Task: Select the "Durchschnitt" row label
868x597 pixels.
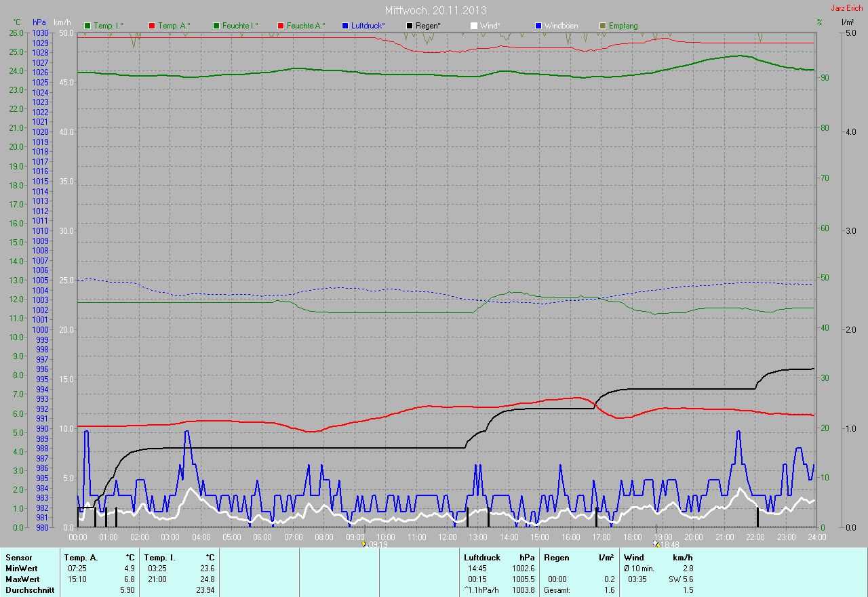Action: 30,590
